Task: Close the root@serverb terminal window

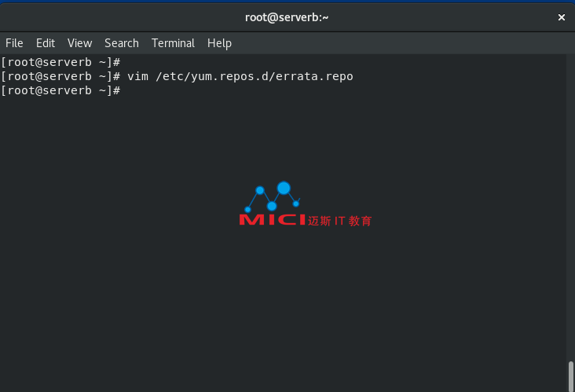Action: (561, 17)
